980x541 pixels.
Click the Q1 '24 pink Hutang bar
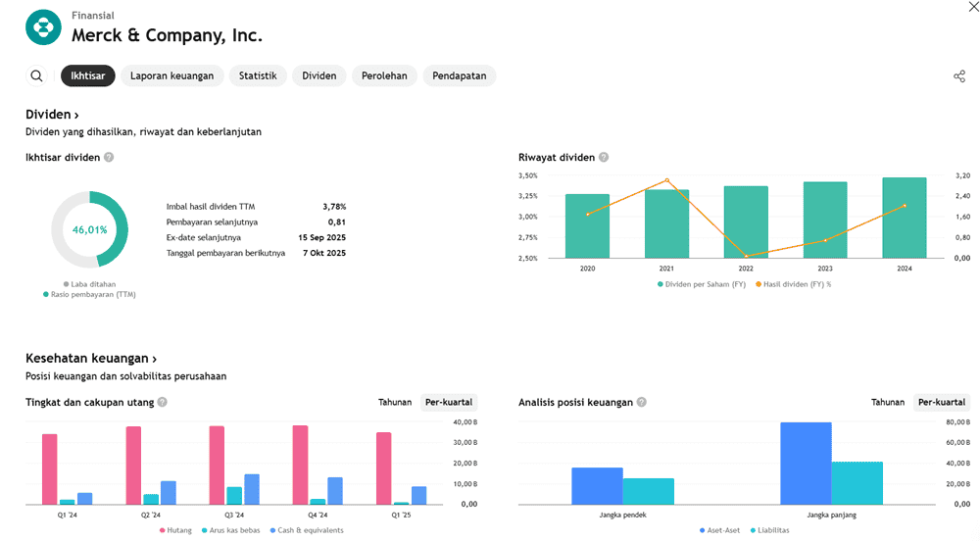click(50, 469)
